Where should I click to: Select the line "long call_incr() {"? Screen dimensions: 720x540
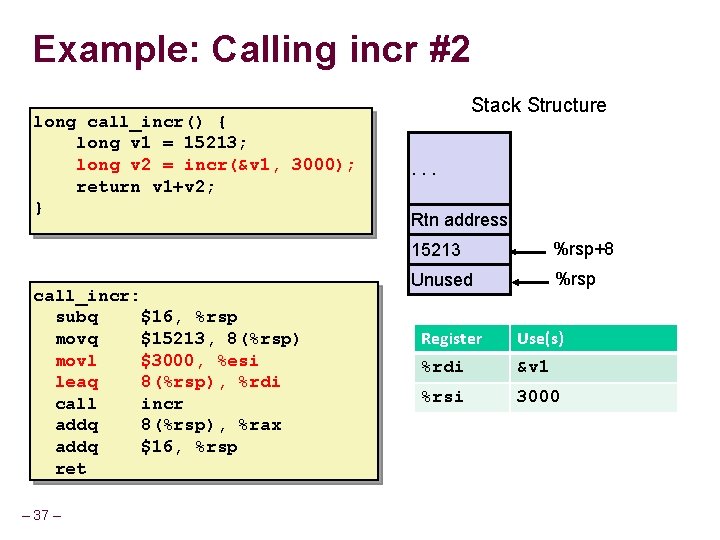129,122
